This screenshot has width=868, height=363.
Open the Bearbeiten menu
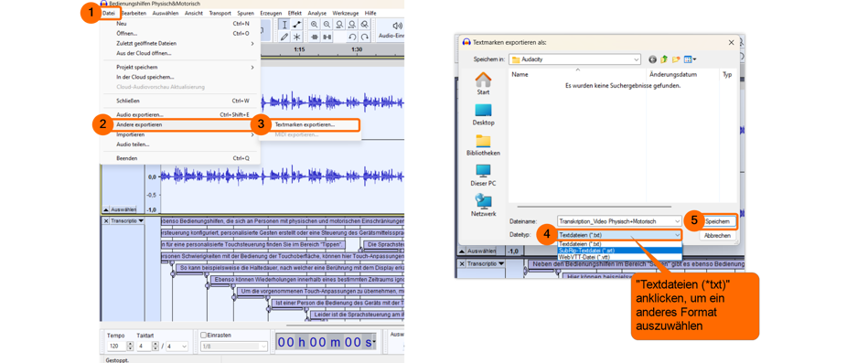pos(134,13)
